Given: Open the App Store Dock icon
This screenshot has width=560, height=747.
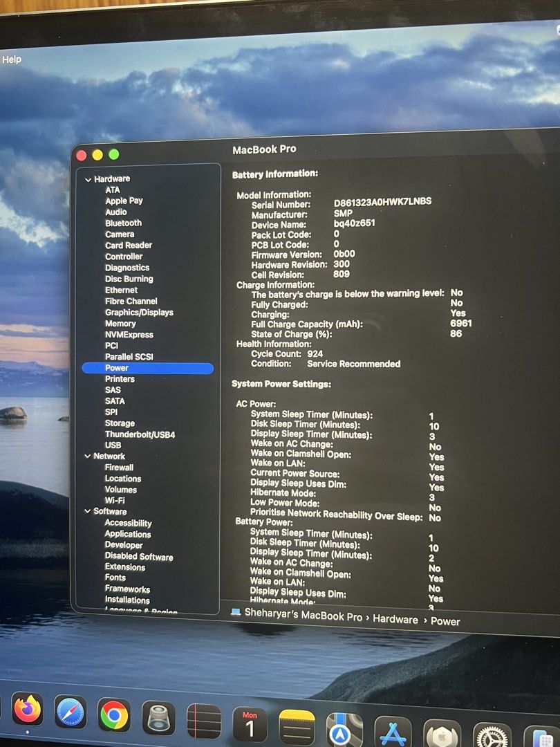Looking at the screenshot, I should tap(393, 732).
